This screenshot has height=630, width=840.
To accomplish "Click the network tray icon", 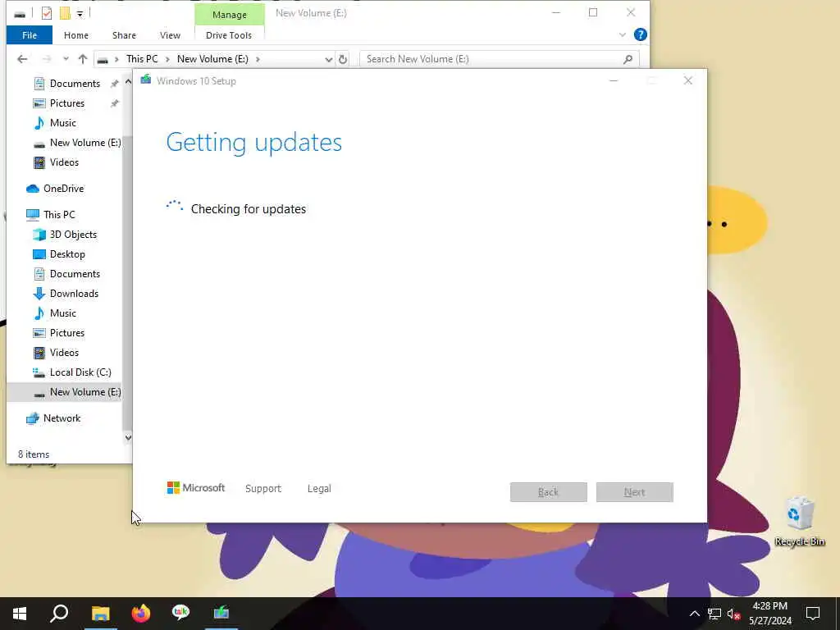I will (714, 614).
